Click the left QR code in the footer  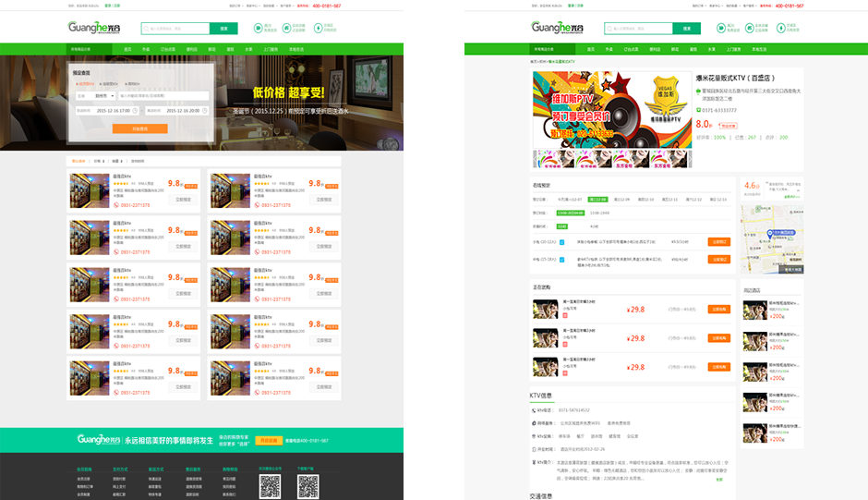[270, 486]
